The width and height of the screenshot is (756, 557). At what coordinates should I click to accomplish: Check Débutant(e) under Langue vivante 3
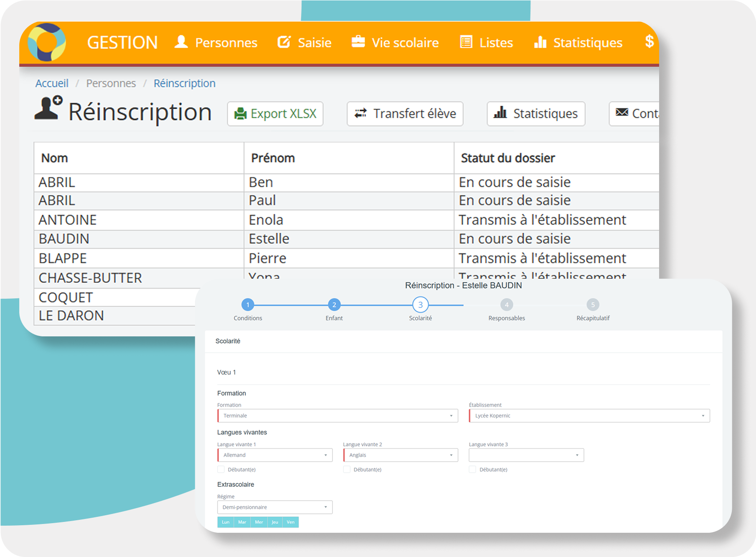[x=472, y=469]
